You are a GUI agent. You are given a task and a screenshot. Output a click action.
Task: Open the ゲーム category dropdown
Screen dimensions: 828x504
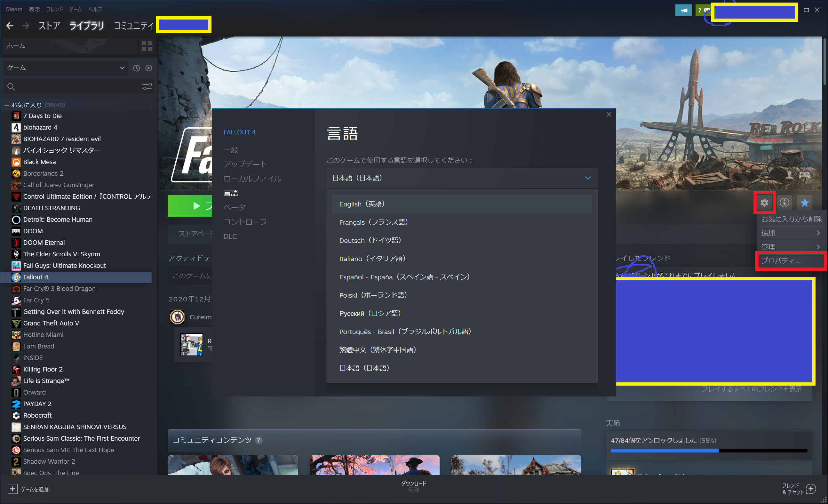click(66, 68)
